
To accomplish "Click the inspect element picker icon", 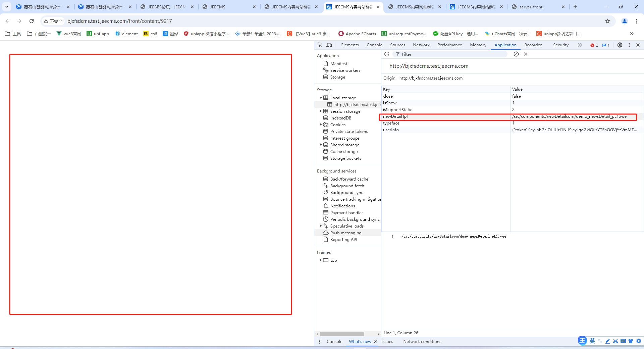I will [320, 45].
